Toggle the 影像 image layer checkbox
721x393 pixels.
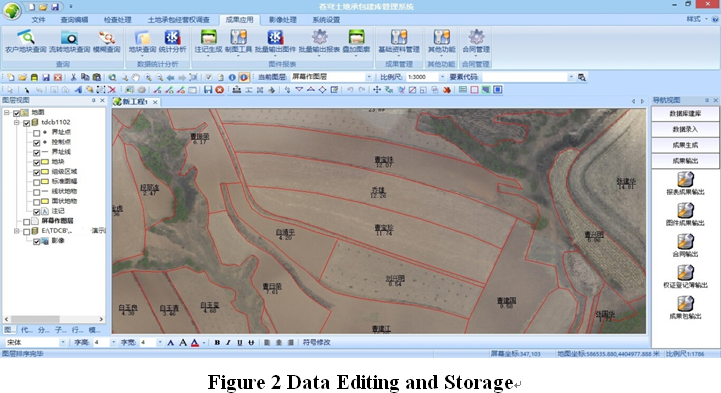pyautogui.click(x=36, y=241)
